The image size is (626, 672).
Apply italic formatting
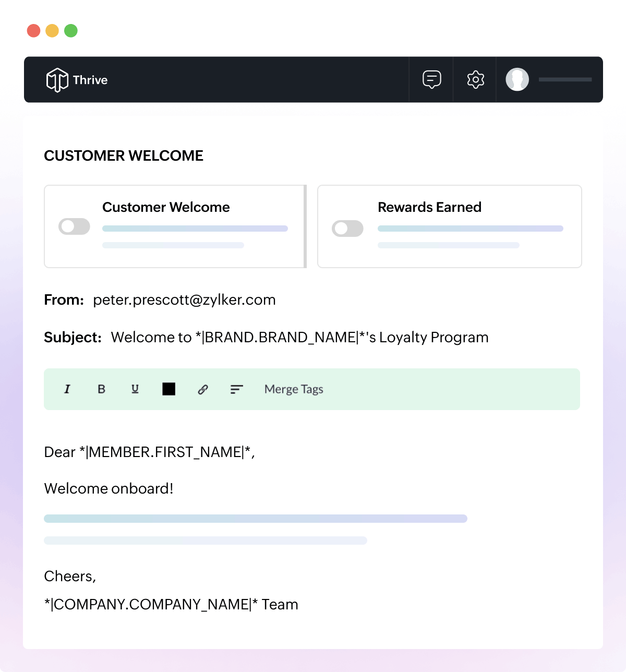click(x=67, y=389)
